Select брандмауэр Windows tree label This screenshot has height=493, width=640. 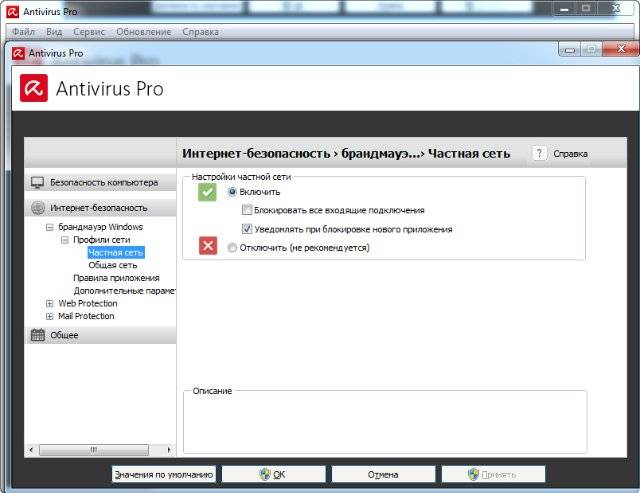click(x=100, y=227)
